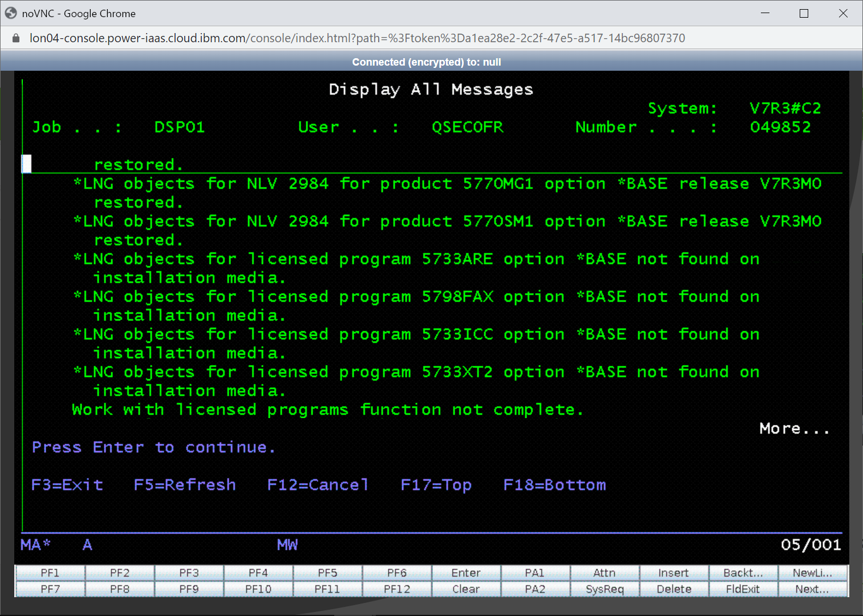Click the Next... key button
Viewport: 863px width, 616px height.
click(x=812, y=589)
